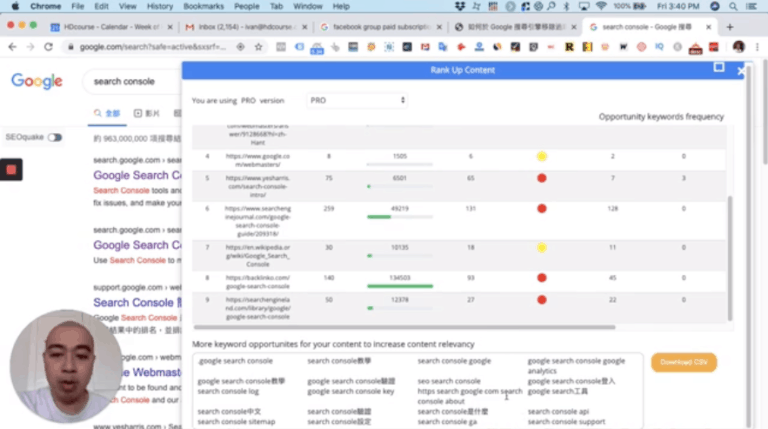Click red indicator dot in backlinko row
Viewport: 768px width, 429px height.
pyautogui.click(x=541, y=278)
